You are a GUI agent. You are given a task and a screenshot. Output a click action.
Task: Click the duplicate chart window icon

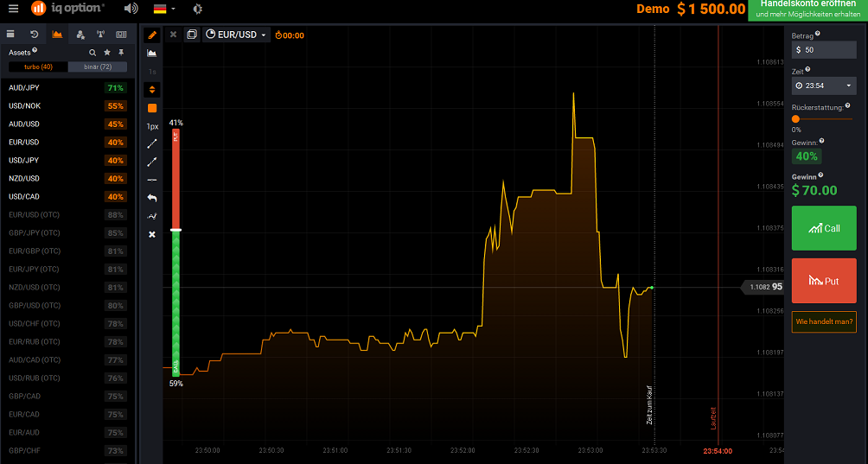coord(192,35)
